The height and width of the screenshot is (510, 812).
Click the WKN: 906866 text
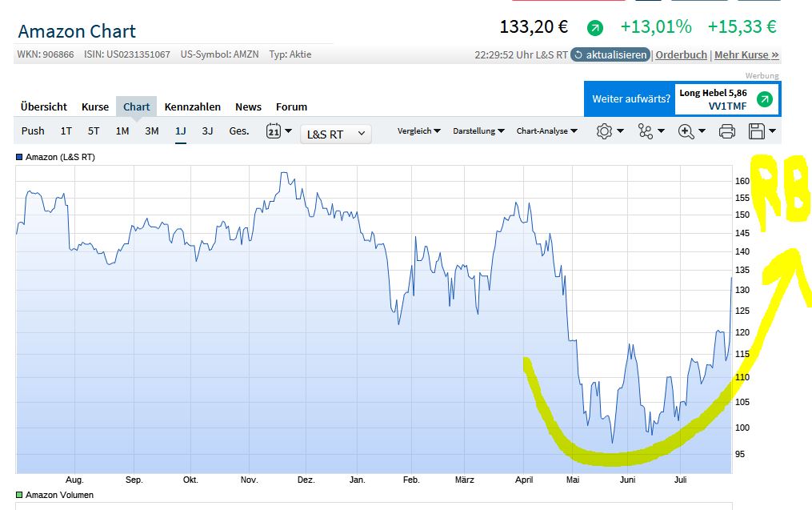pyautogui.click(x=46, y=54)
